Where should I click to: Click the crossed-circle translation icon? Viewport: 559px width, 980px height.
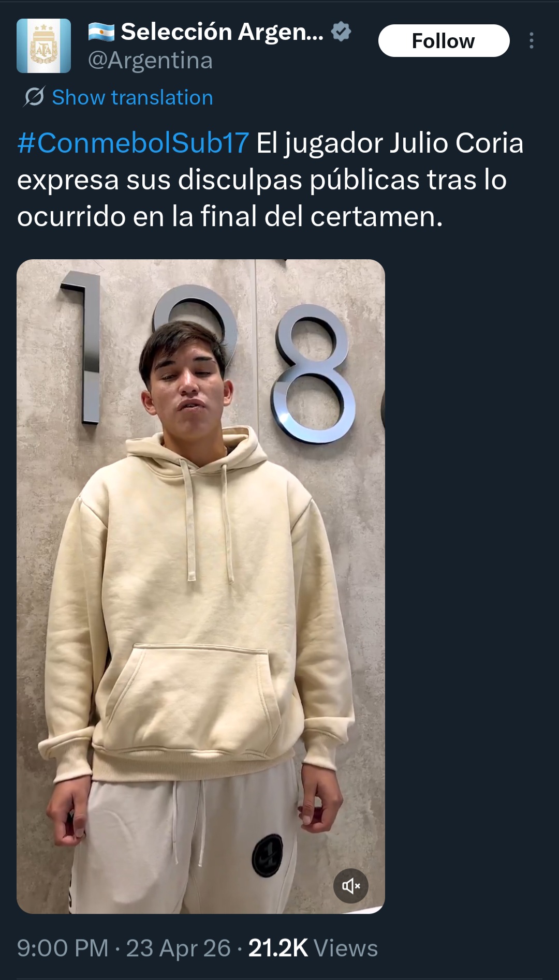point(35,97)
